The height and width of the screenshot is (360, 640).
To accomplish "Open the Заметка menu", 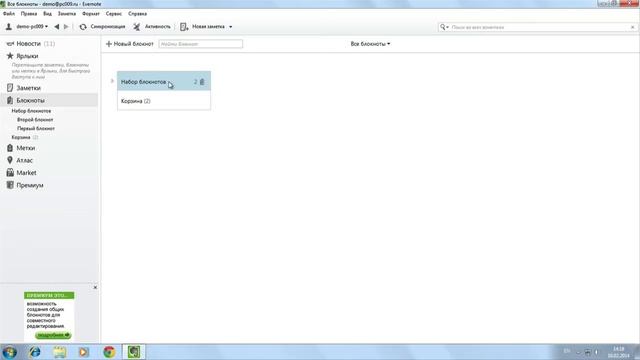I will (x=67, y=13).
